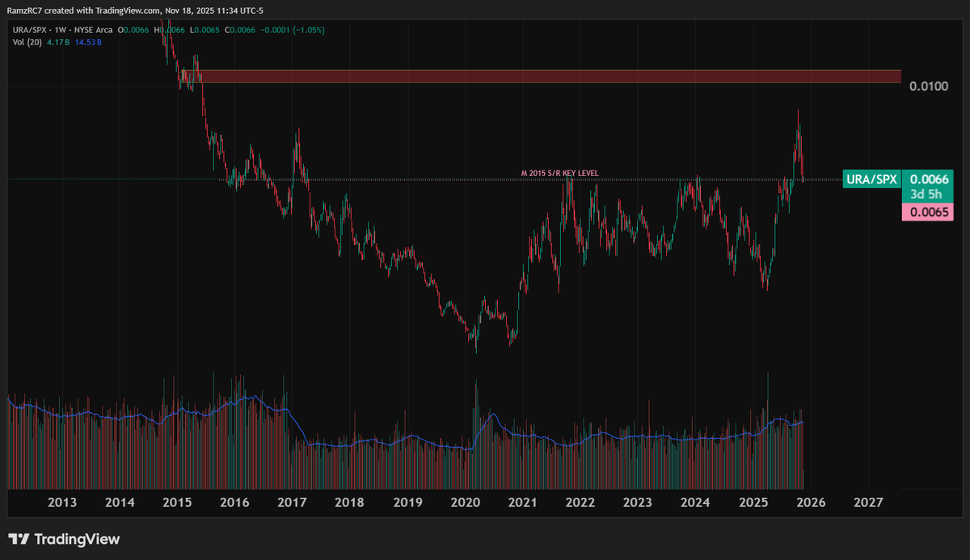The image size is (970, 560).
Task: Click the 2014 label on the time axis
Action: click(120, 502)
